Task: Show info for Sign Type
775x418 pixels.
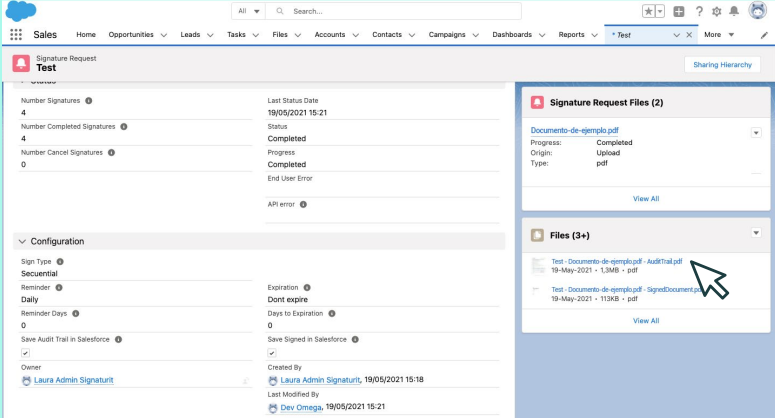Action: [60, 262]
